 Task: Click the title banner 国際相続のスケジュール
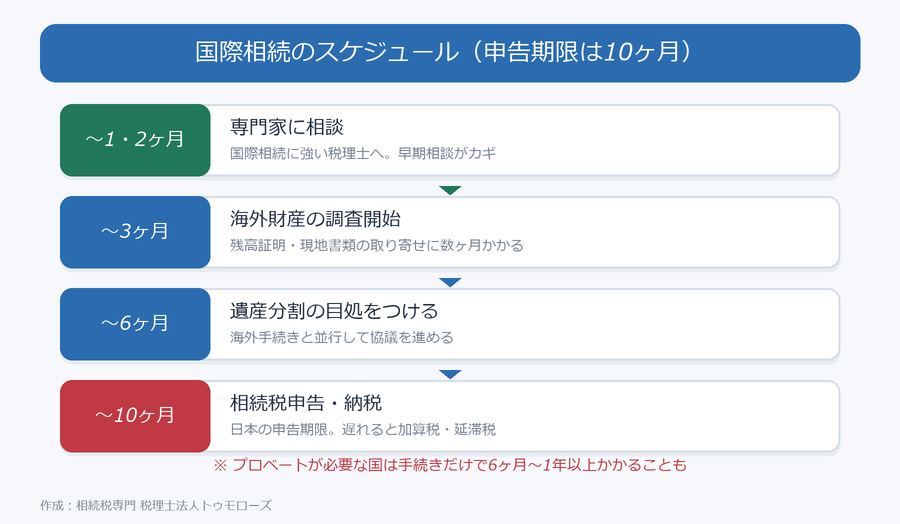(450, 53)
